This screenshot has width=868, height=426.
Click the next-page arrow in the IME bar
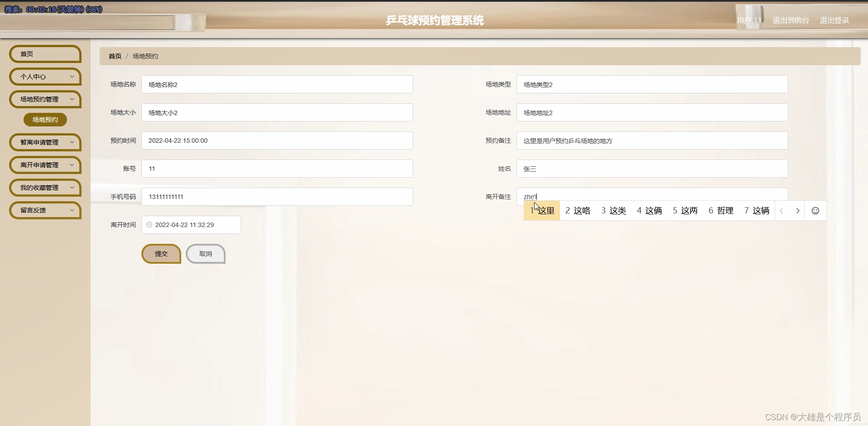point(798,210)
